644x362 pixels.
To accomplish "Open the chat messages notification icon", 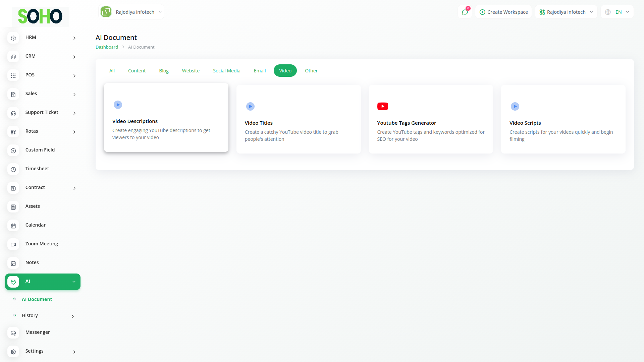I will pyautogui.click(x=465, y=12).
